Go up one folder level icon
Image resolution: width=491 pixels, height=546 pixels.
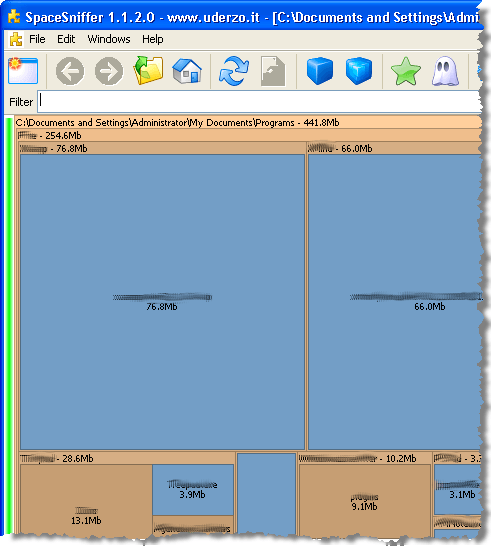(x=148, y=71)
